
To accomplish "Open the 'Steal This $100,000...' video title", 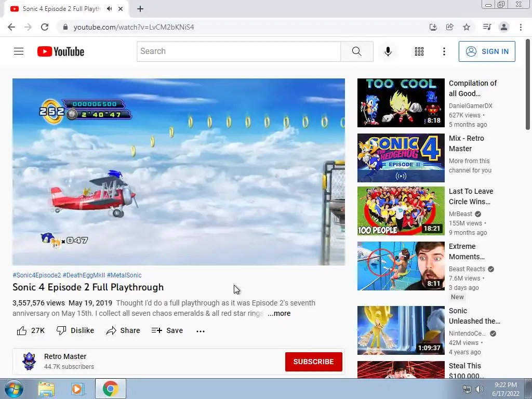I will [466, 370].
